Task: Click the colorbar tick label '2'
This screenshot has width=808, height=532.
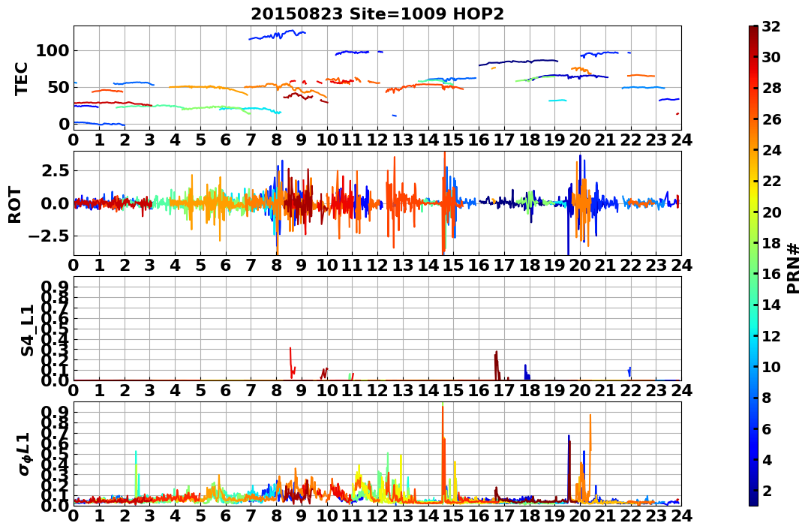Action: point(766,490)
